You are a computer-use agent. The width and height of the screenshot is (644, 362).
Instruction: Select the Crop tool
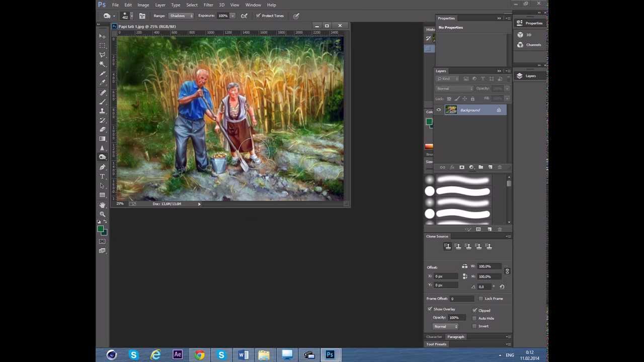point(103,73)
